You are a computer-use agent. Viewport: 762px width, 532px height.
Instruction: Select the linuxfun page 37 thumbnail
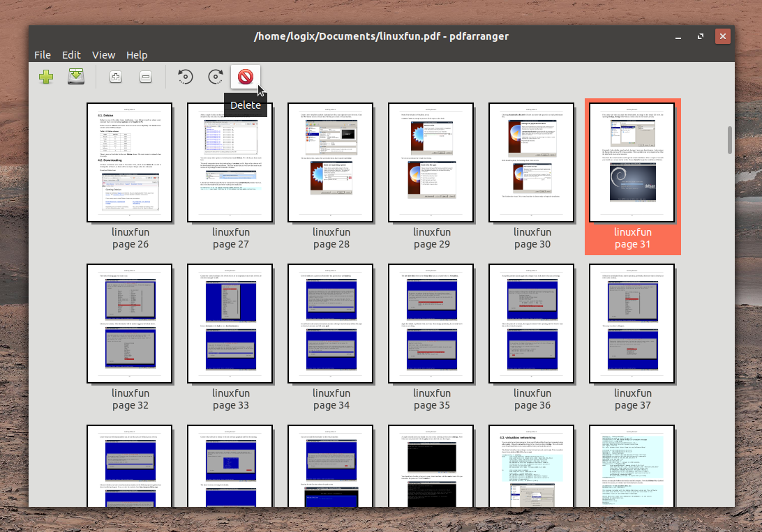click(x=632, y=324)
